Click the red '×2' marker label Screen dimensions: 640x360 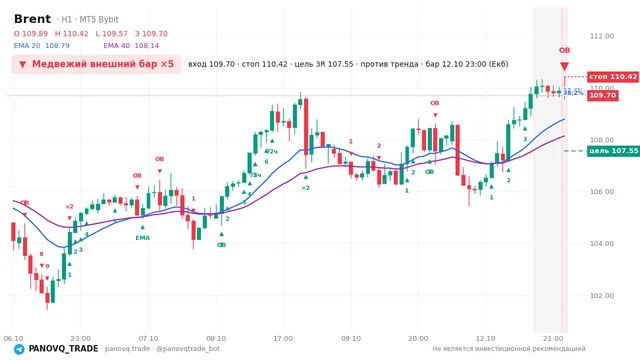(x=69, y=207)
